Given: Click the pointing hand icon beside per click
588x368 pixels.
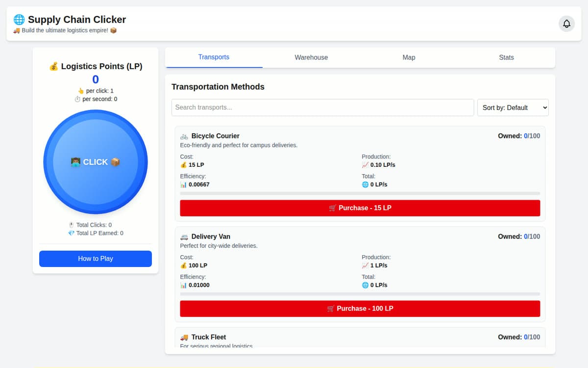Looking at the screenshot, I should pos(81,91).
